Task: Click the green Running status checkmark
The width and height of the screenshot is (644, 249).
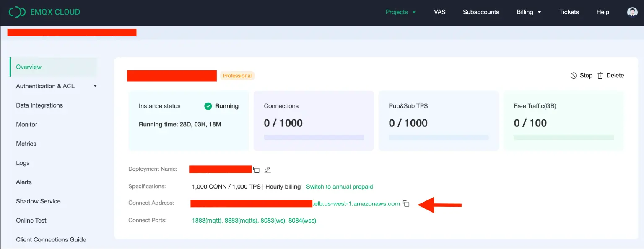Action: 208,106
